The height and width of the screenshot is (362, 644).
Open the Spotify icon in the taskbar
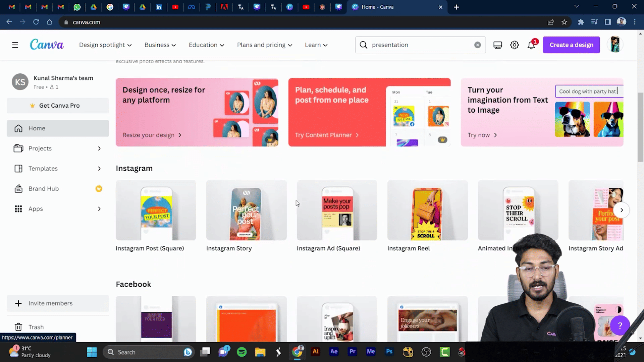(x=241, y=352)
